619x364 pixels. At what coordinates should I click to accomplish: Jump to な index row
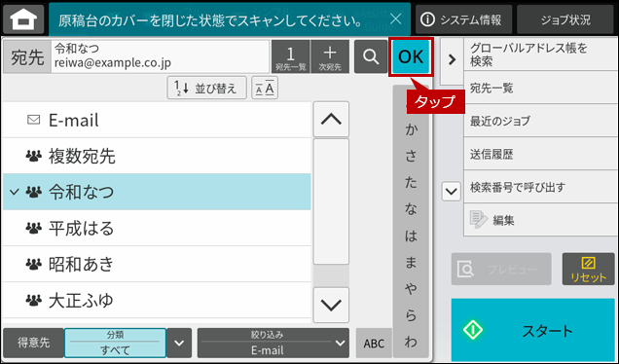click(x=411, y=209)
